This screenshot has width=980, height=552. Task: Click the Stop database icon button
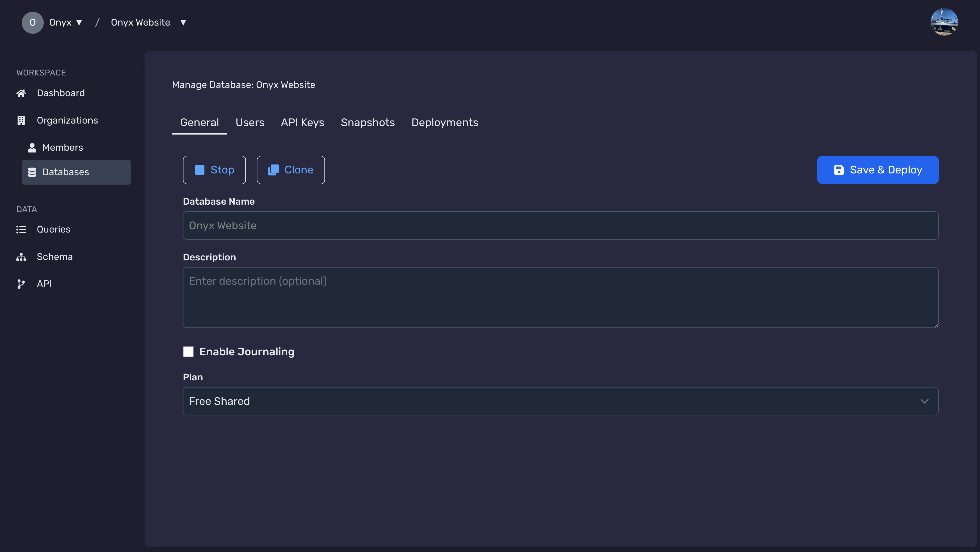(x=199, y=170)
